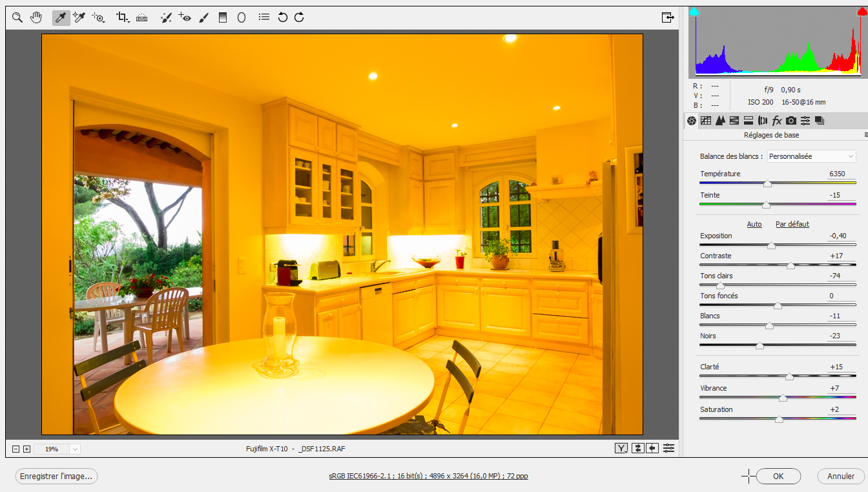868x492 pixels.
Task: Switch to Tone Curve panel tab
Action: pos(706,121)
